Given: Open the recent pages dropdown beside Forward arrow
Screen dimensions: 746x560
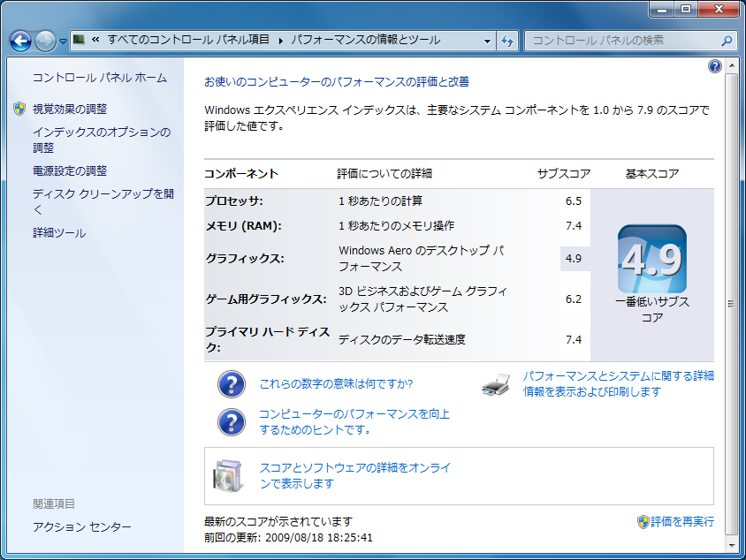Looking at the screenshot, I should point(63,42).
